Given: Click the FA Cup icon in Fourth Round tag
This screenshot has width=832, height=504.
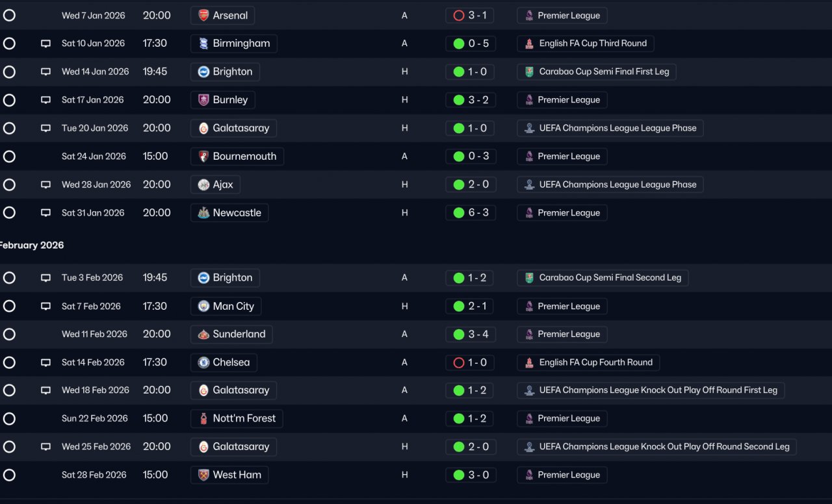Looking at the screenshot, I should pos(529,362).
